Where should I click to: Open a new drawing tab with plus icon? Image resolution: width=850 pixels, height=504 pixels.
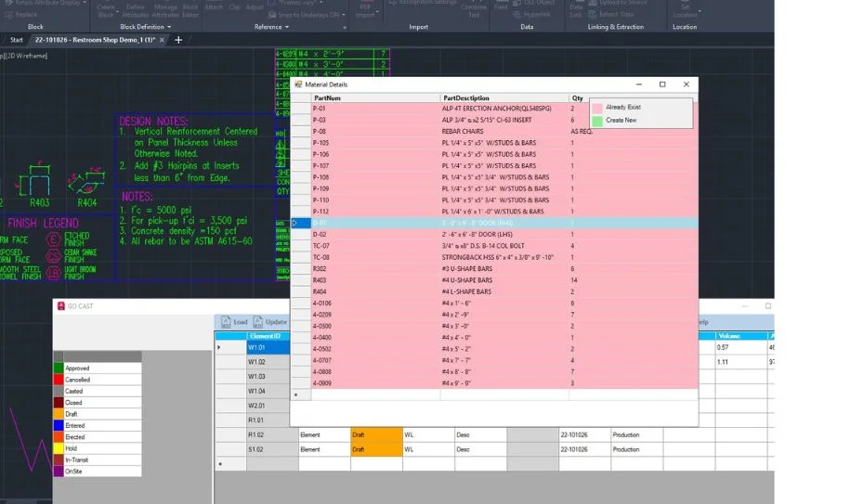[x=179, y=40]
